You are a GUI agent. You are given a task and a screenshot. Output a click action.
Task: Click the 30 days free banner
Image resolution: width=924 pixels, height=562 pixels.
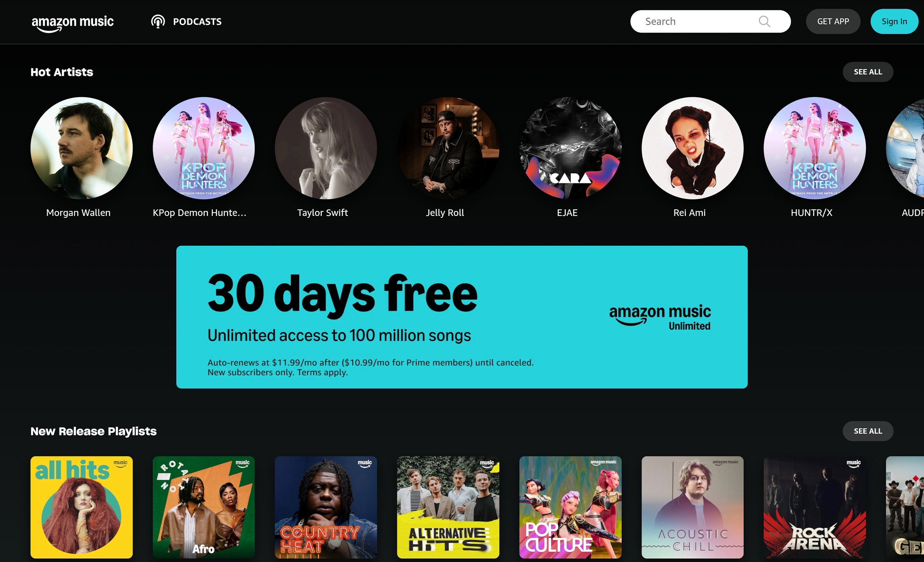462,316
